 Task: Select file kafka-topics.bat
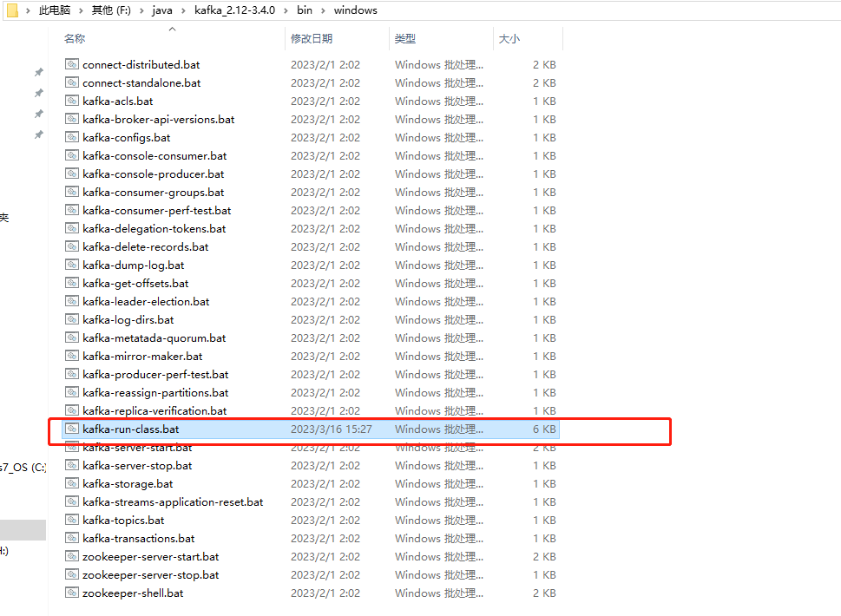[x=123, y=520]
